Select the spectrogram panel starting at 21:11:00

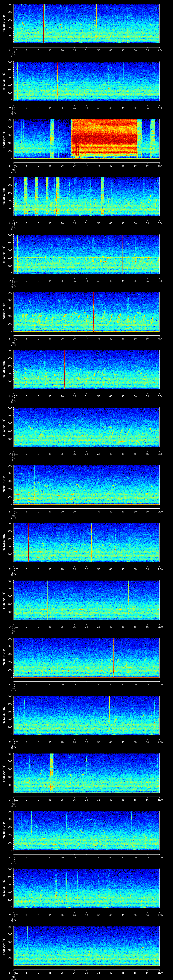pos(87,600)
